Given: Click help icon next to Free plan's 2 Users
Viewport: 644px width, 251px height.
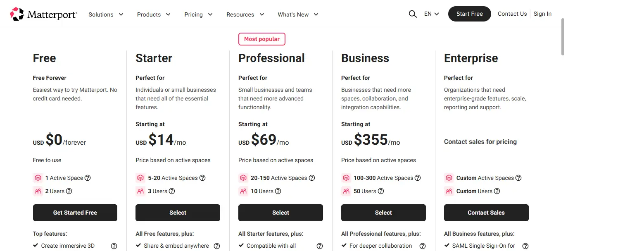Looking at the screenshot, I should [69, 191].
